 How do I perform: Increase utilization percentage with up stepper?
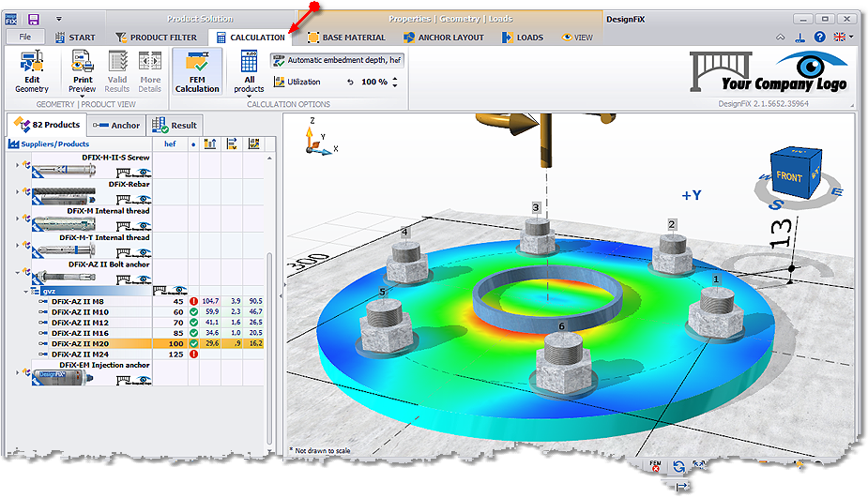[x=395, y=79]
